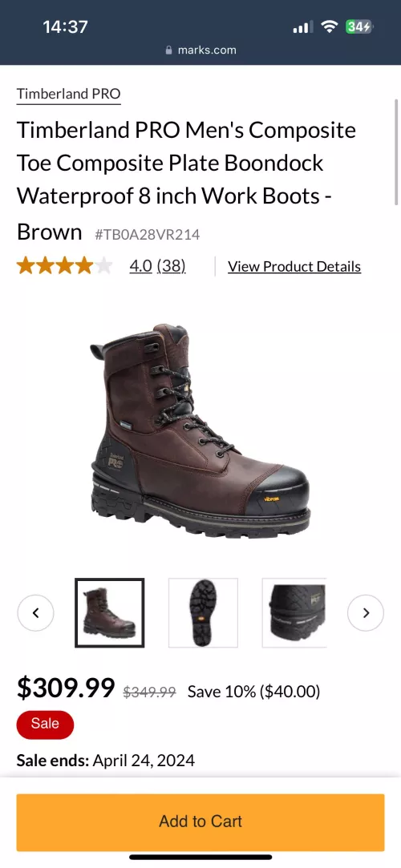The height and width of the screenshot is (868, 401).
Task: Tap the marks.com address bar
Action: pos(200,50)
